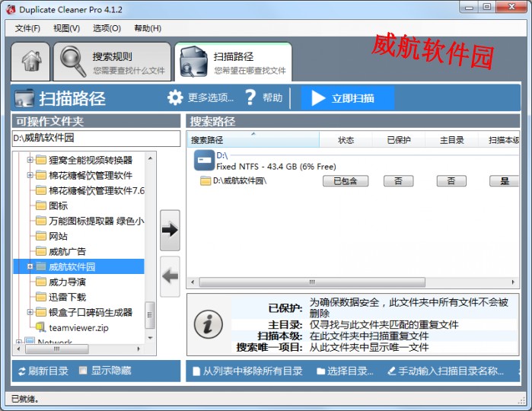Click the D:\ drive icon
This screenshot has width=532, height=411.
[x=204, y=160]
